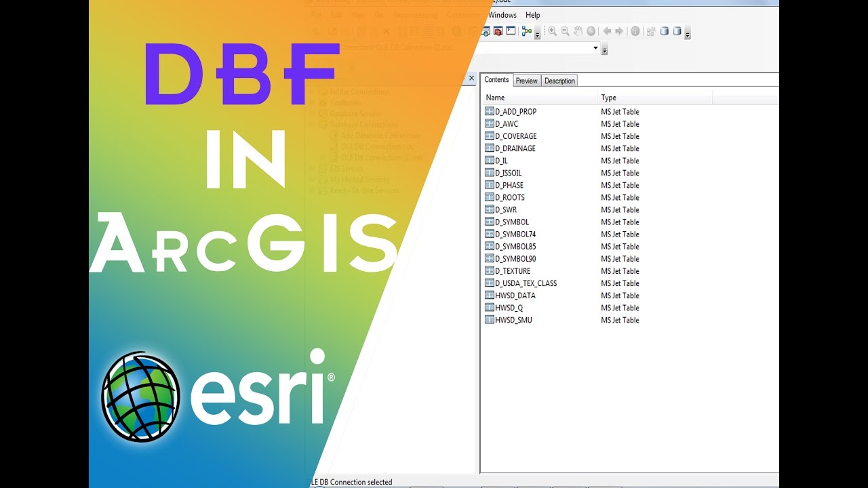Select the D_SYMBOL90 table name
Viewport: 868px width, 488px height.
(x=515, y=258)
